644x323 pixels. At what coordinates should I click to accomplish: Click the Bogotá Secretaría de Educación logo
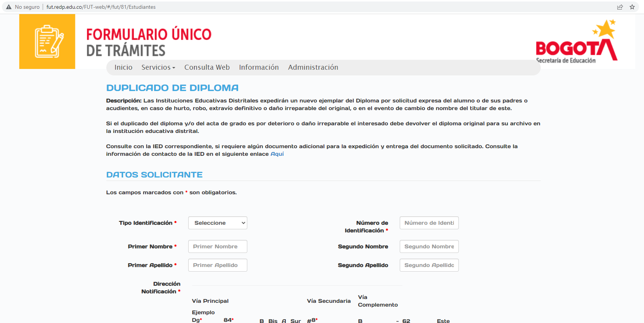[577, 41]
